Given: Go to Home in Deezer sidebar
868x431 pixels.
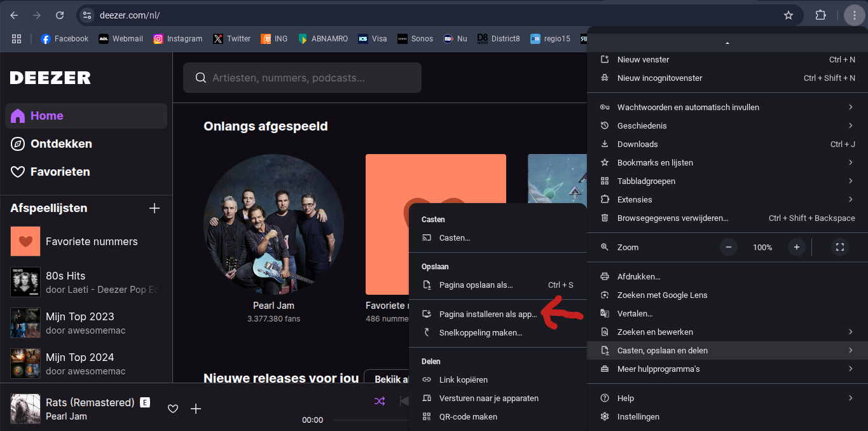Looking at the screenshot, I should click(86, 116).
